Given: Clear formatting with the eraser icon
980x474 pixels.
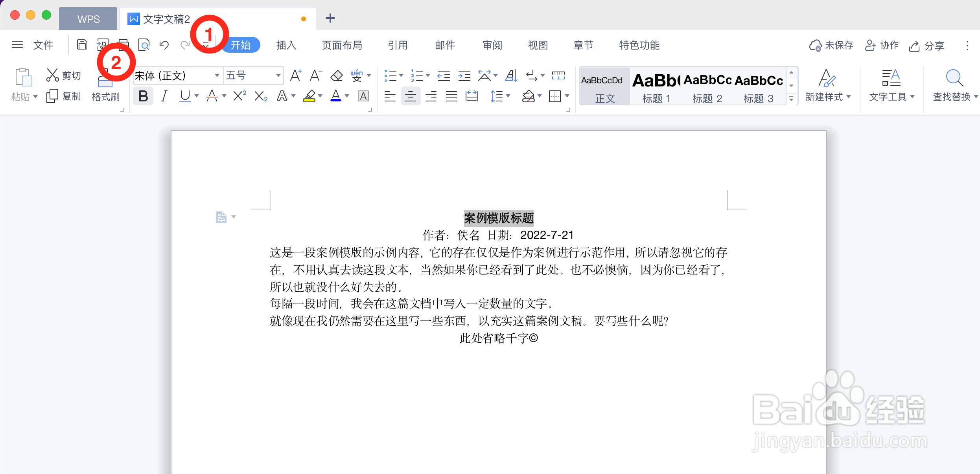Looking at the screenshot, I should [x=337, y=75].
